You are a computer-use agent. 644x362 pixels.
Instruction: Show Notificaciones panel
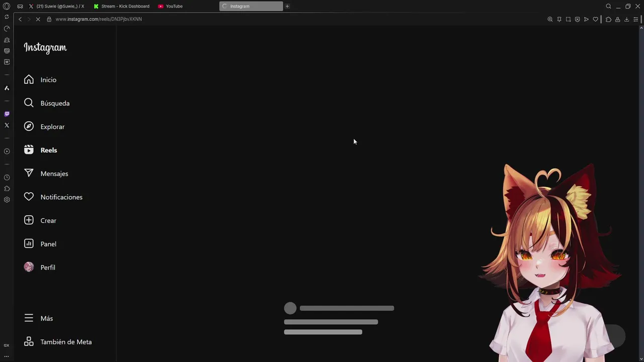click(x=61, y=197)
